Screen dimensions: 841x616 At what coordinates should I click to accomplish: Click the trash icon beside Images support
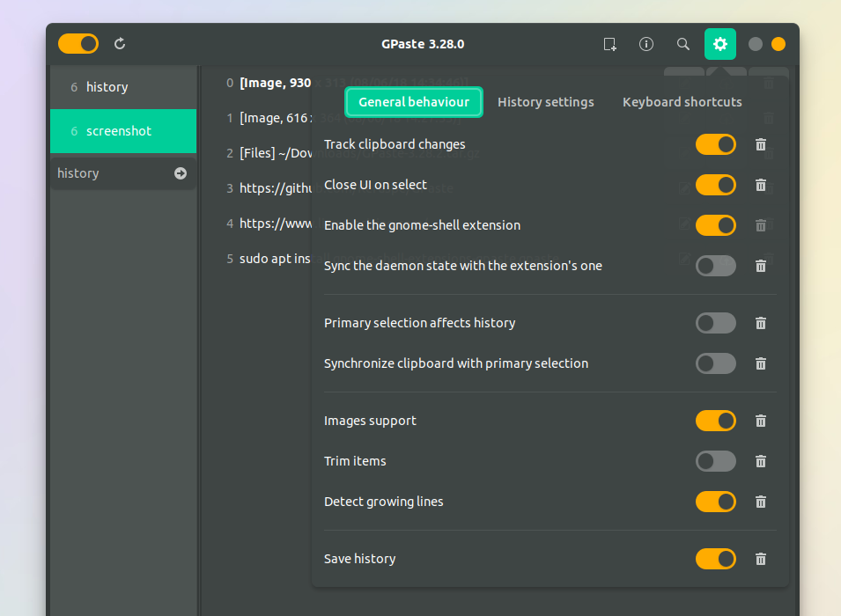pos(760,421)
